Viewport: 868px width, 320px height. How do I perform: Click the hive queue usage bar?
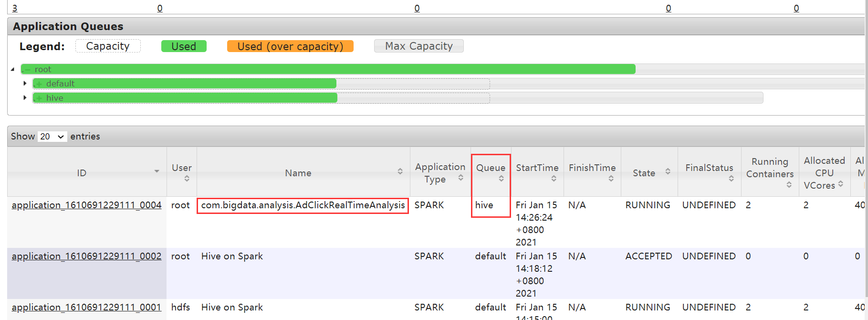[185, 98]
